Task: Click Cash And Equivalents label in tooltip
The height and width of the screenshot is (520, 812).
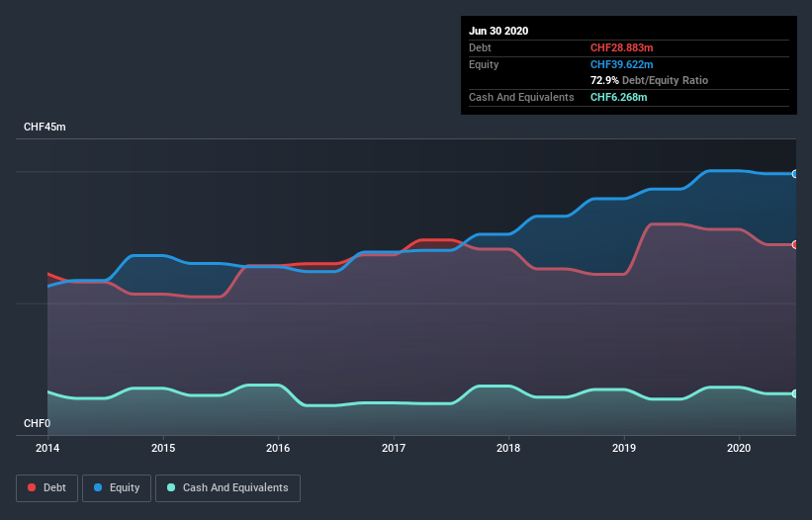Action: point(521,97)
